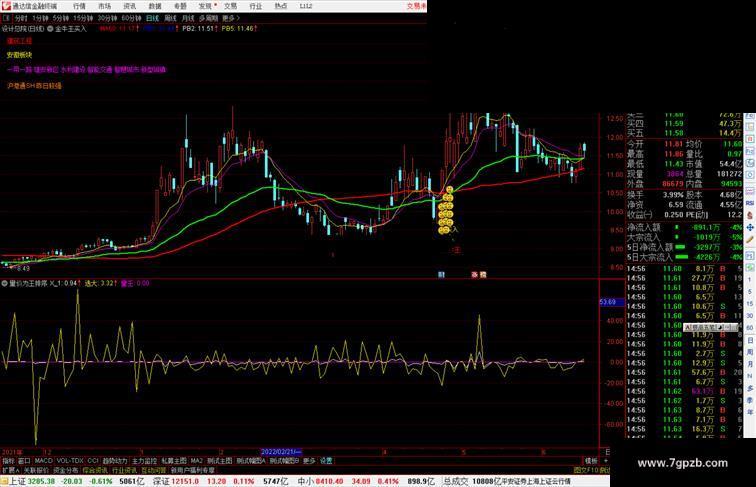Select the VOL-TDX indicator tab
Image resolution: width=756 pixels, height=487 pixels.
(70, 461)
